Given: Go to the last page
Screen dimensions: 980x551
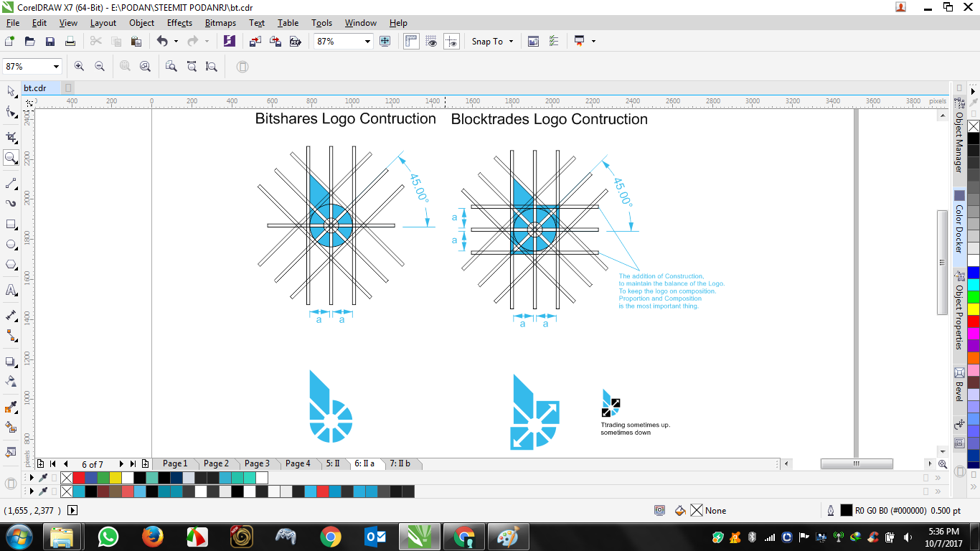Looking at the screenshot, I should click(133, 463).
